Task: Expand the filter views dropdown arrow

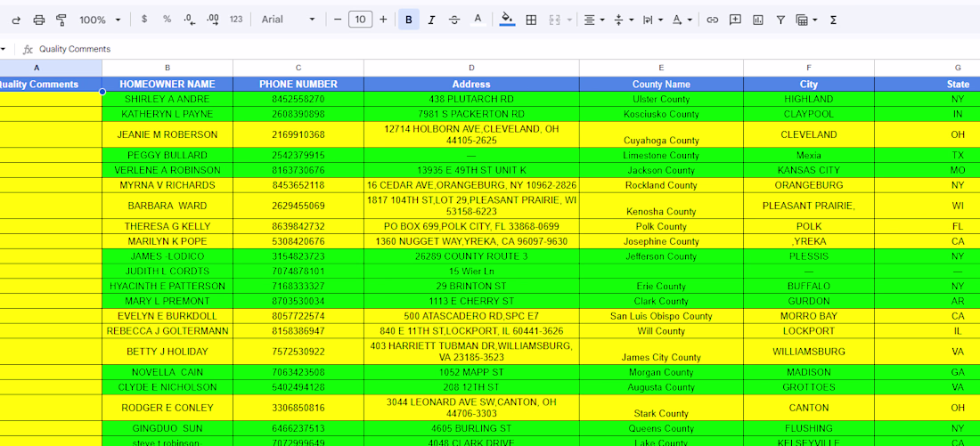Action: pos(815,20)
